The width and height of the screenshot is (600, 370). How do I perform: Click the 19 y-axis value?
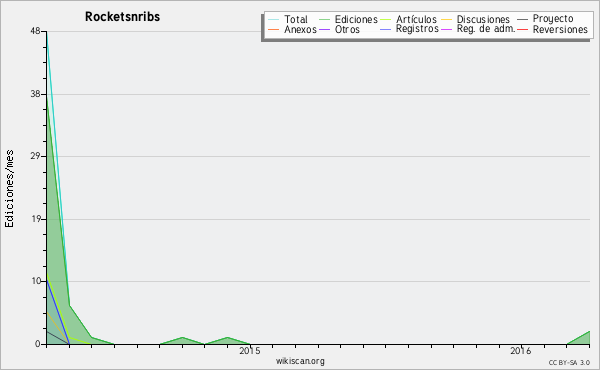35,219
